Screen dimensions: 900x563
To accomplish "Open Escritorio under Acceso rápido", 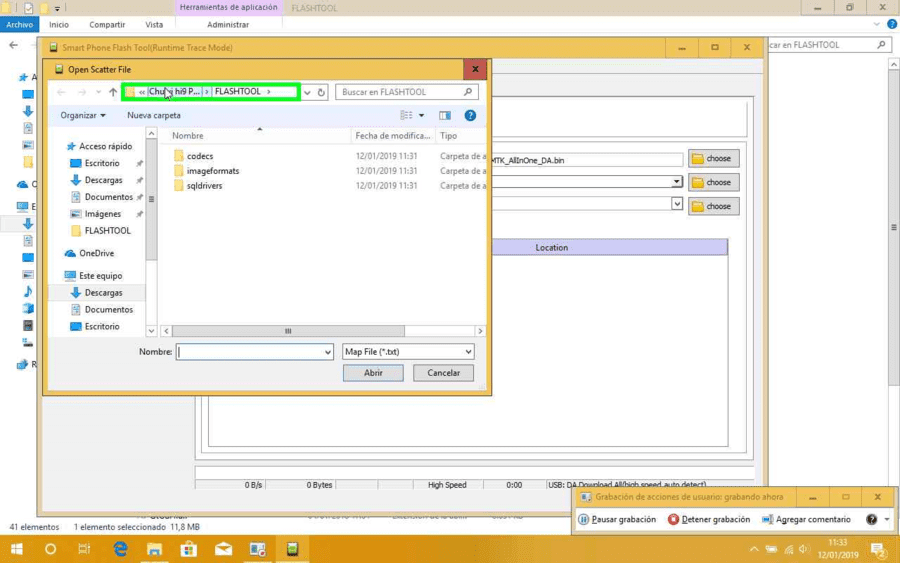I will click(102, 164).
